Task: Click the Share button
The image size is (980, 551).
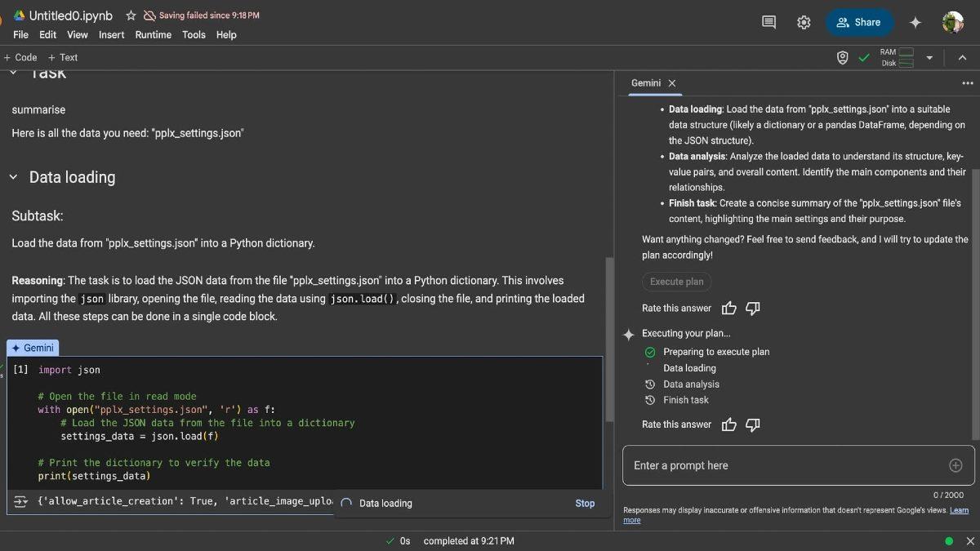Action: click(859, 22)
